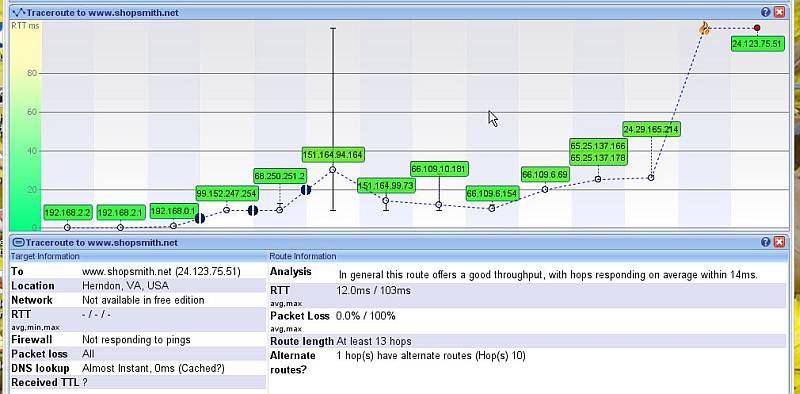The image size is (800, 394).
Task: Click the 24.123.75.51 destination label
Action: coord(757,44)
